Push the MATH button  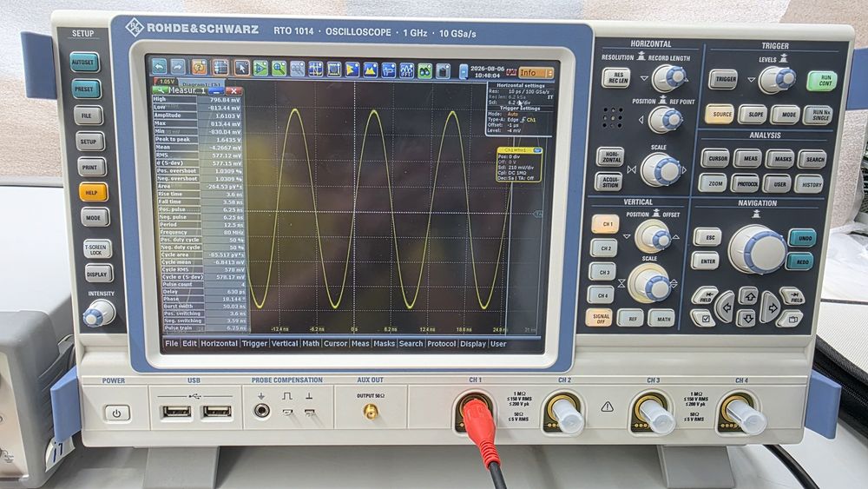pos(662,319)
